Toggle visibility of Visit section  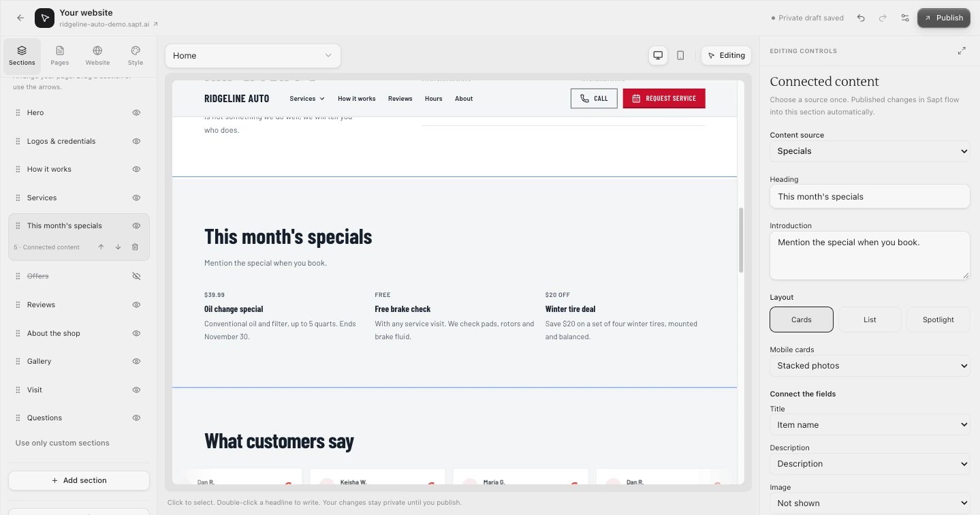[x=136, y=390]
